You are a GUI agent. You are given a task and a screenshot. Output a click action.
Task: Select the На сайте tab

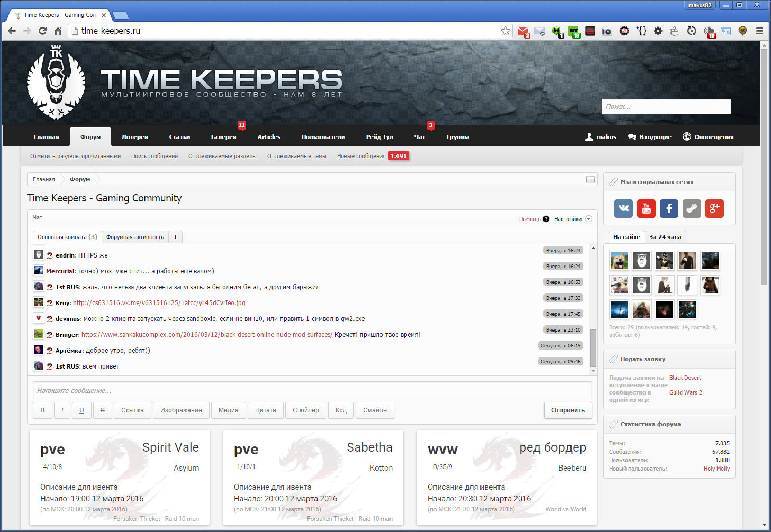pos(627,237)
